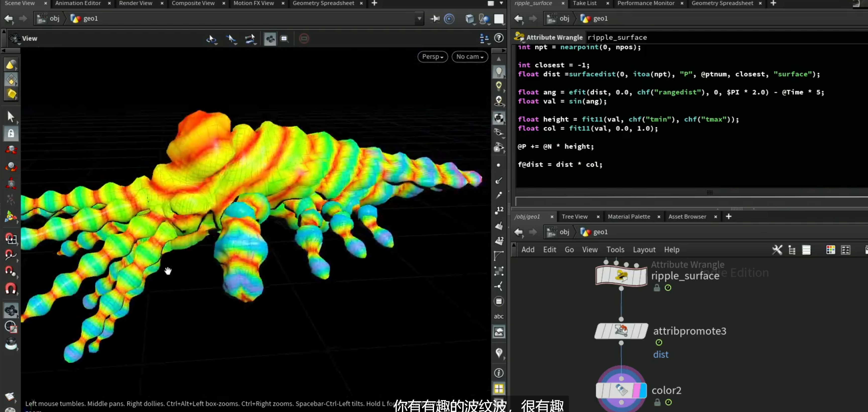Open the Take List tab
The height and width of the screenshot is (412, 868).
[x=584, y=3]
